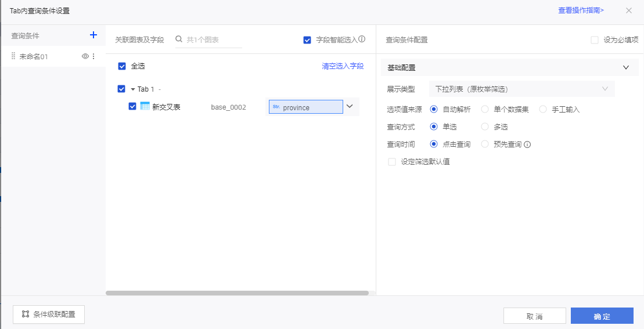Select 多选 query mode radio button
This screenshot has height=329, width=644.
(485, 126)
